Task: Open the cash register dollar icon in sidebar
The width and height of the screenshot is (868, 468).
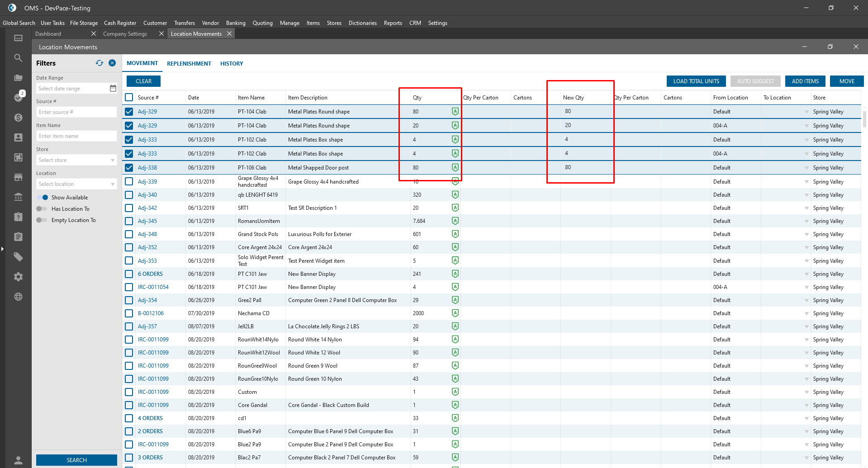Action: (18, 118)
